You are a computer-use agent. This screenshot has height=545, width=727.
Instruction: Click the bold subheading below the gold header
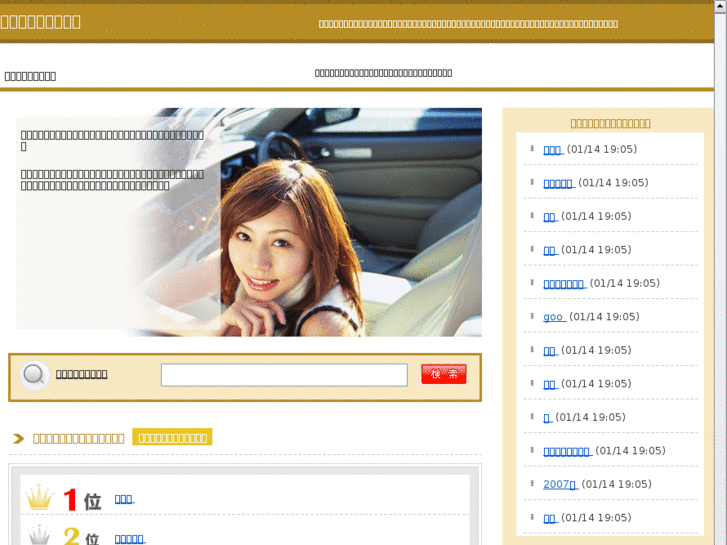click(x=30, y=76)
